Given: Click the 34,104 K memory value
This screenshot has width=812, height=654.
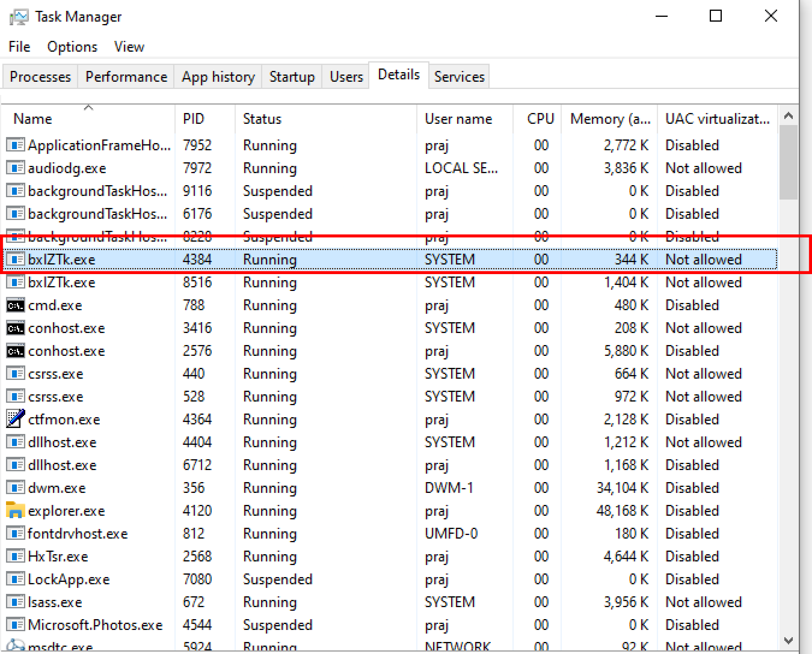Looking at the screenshot, I should pyautogui.click(x=622, y=488).
